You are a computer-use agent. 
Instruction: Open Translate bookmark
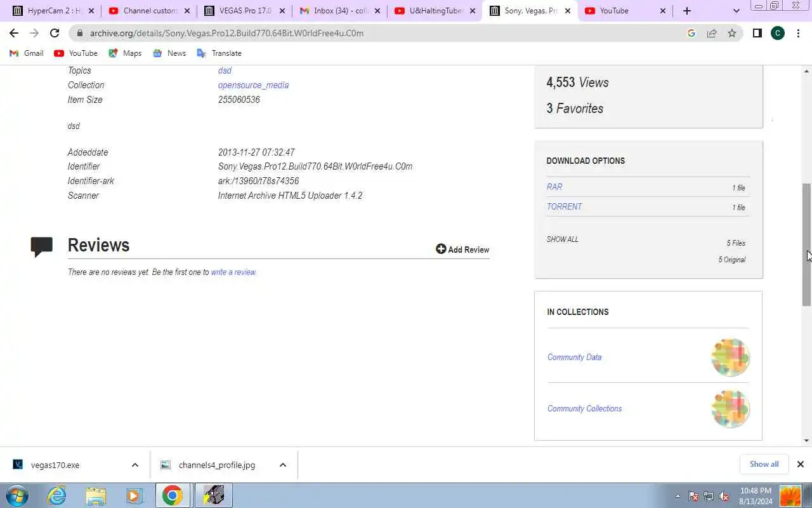219,53
